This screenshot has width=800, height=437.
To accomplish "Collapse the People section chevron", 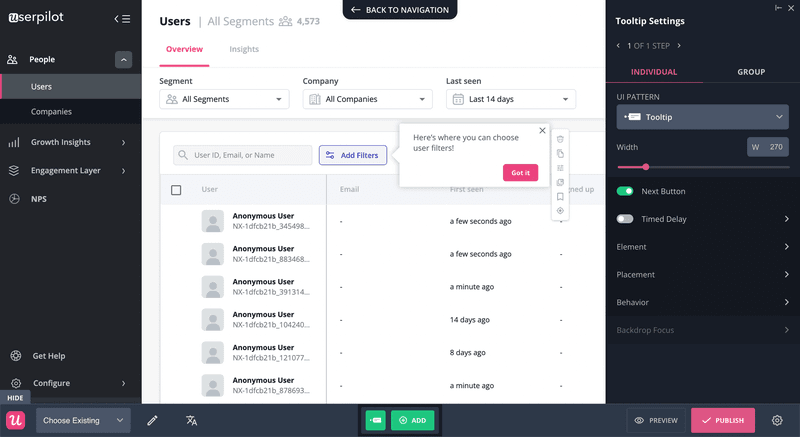I will click(123, 60).
